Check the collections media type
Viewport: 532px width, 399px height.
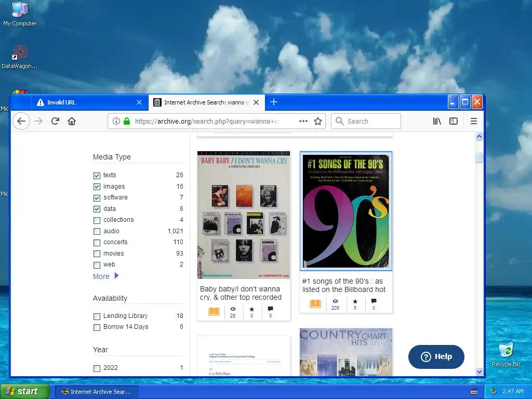97,220
